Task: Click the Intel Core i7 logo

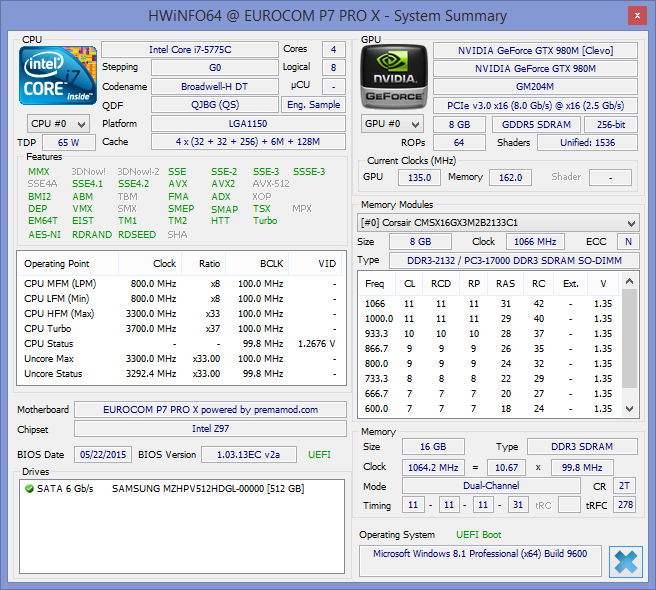Action: pos(58,76)
